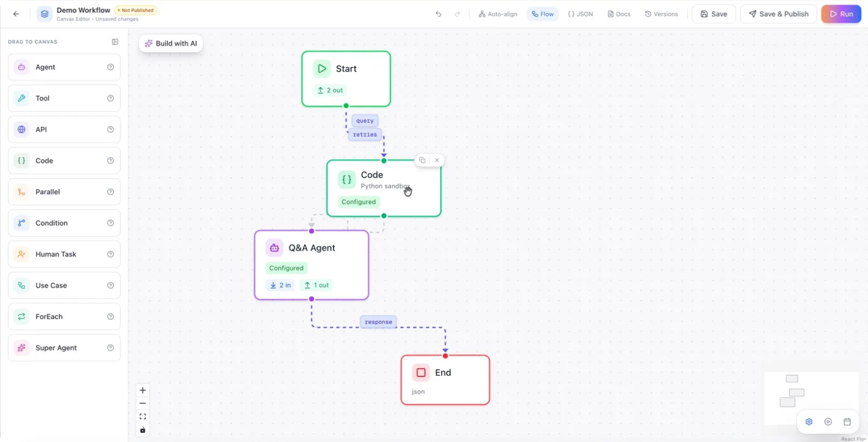Run the Demo Workflow
The width and height of the screenshot is (868, 442).
click(x=841, y=14)
